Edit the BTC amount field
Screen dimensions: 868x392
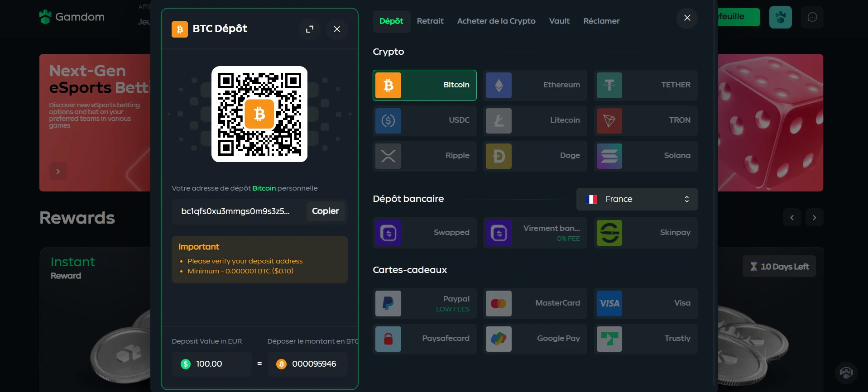point(307,364)
